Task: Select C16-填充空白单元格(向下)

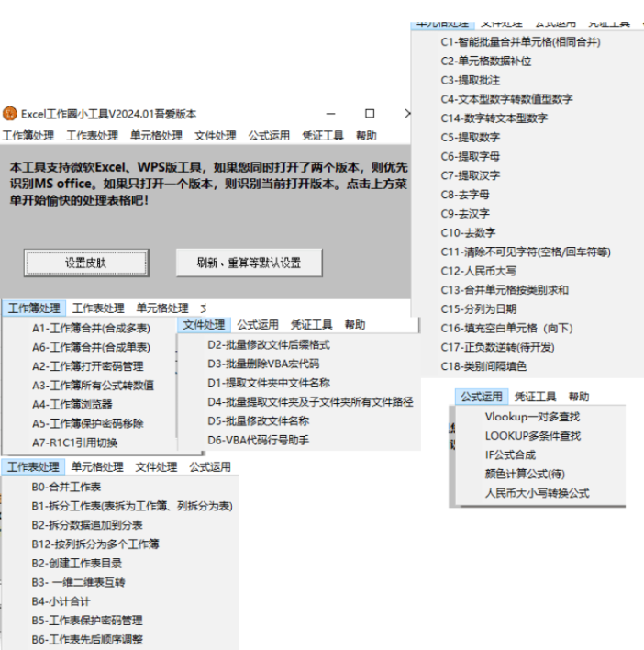Action: click(x=507, y=329)
